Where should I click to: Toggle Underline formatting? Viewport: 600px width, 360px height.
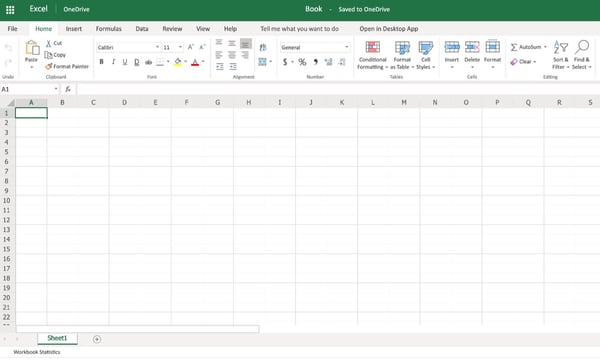(x=125, y=62)
